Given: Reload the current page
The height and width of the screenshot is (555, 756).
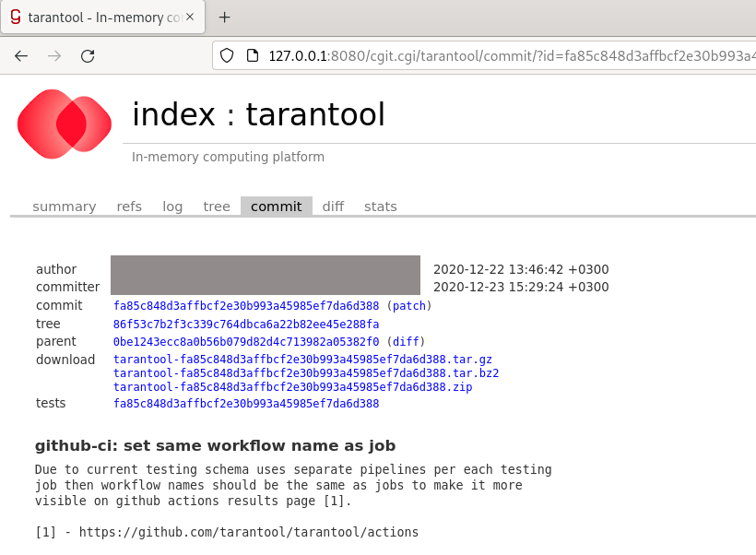Looking at the screenshot, I should [x=88, y=56].
